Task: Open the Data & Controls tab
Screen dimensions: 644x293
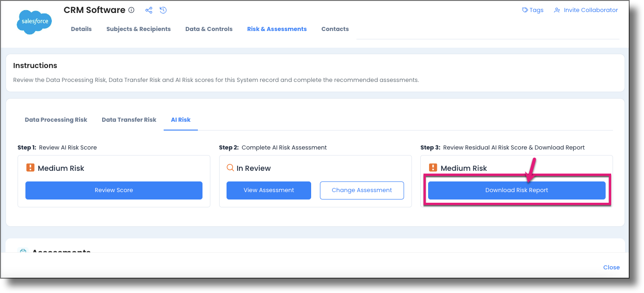Action: tap(209, 29)
